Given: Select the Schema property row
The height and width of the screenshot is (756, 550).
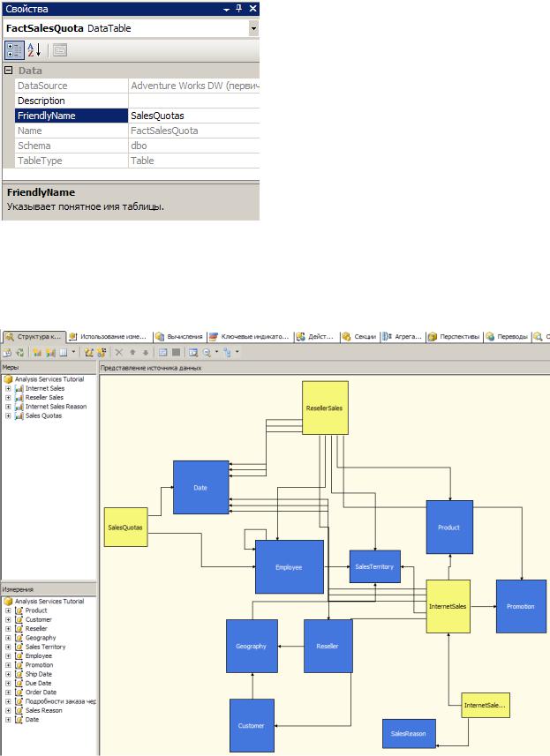Looking at the screenshot, I should (x=138, y=146).
